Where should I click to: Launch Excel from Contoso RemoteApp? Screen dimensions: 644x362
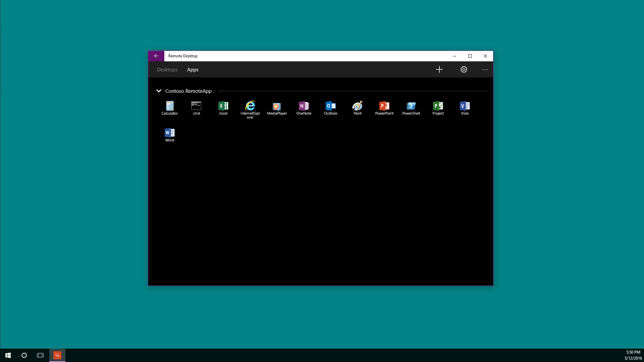coord(223,108)
